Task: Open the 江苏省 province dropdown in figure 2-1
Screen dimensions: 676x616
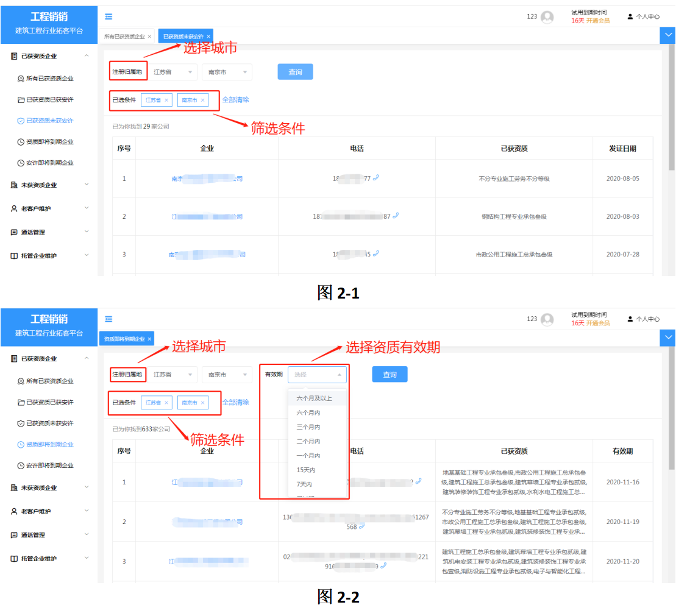Action: click(x=173, y=72)
